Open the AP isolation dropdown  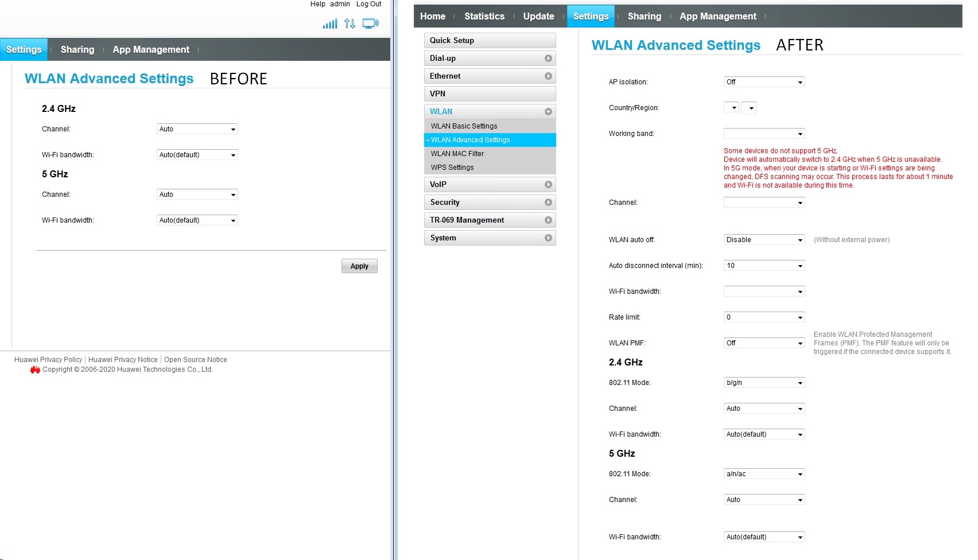[x=764, y=82]
